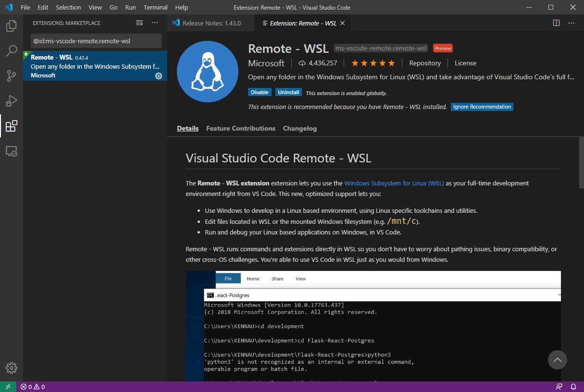
Task: Click the Microsoft publisher name in header
Action: tap(266, 63)
